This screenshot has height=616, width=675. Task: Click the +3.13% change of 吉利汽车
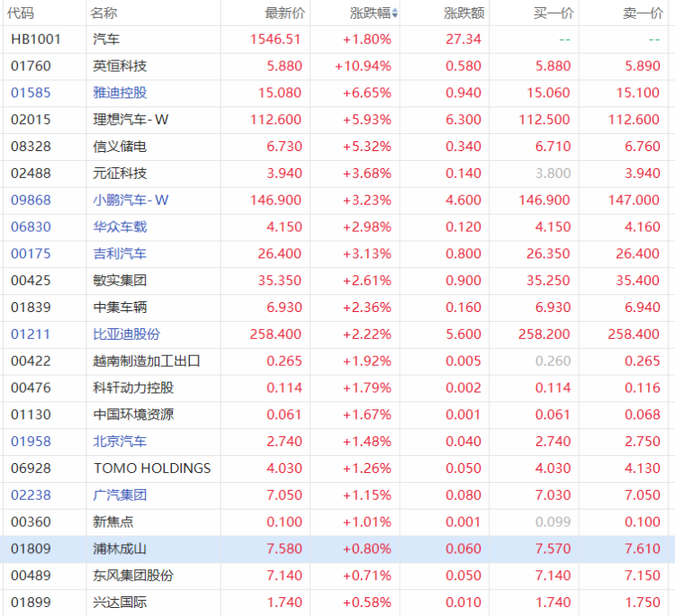367,254
